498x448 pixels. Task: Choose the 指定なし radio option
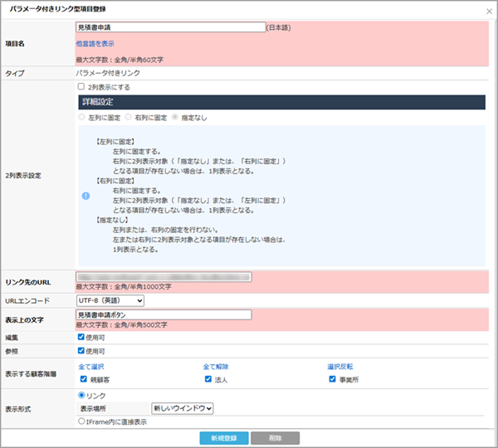[175, 118]
